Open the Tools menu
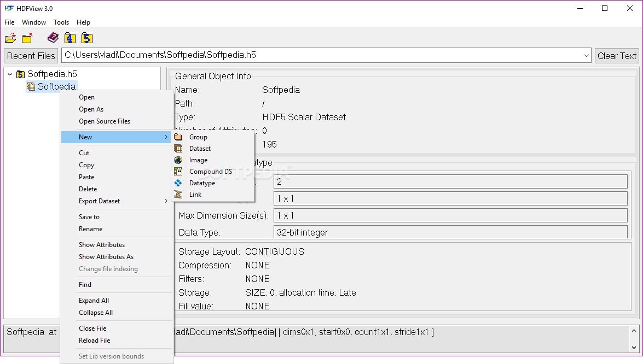Viewport: 643px width, 364px height. (x=61, y=22)
